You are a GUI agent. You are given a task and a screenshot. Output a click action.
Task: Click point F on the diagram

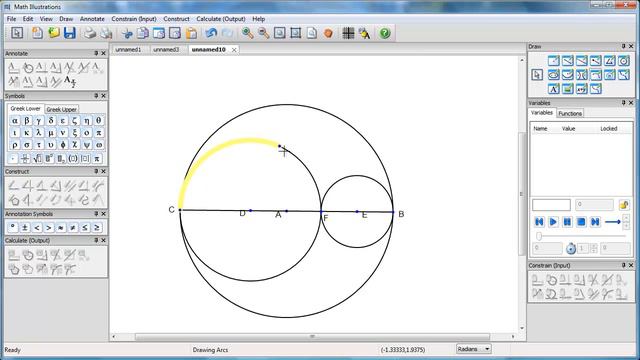[x=321, y=211]
